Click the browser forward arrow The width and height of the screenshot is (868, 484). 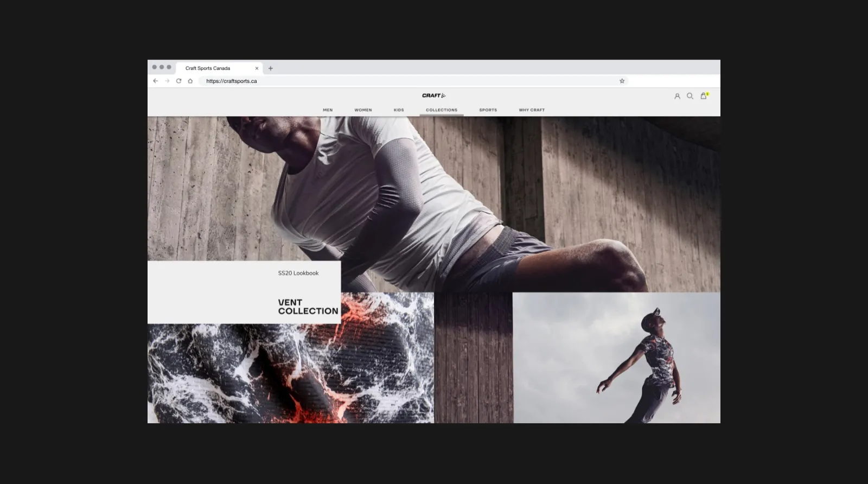(x=167, y=81)
